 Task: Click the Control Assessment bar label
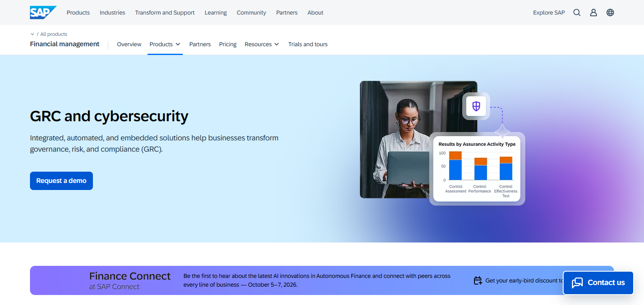pos(456,189)
